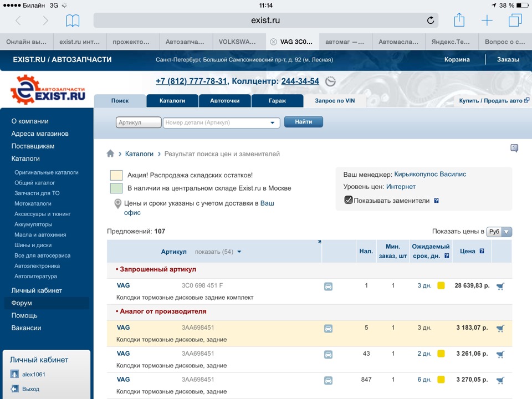Image resolution: width=532 pixels, height=399 pixels.
Task: Add 3 183,07 р. item to cart
Action: 500,329
